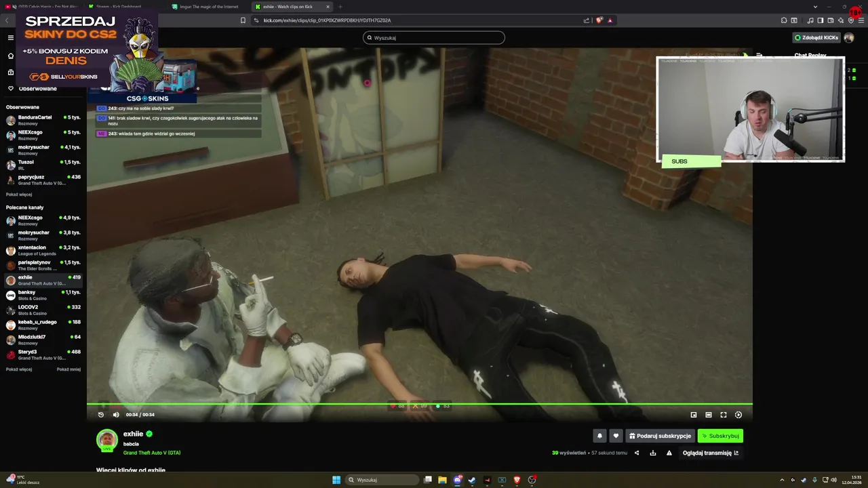Share the clip with the share icon
The height and width of the screenshot is (488, 868).
[637, 453]
